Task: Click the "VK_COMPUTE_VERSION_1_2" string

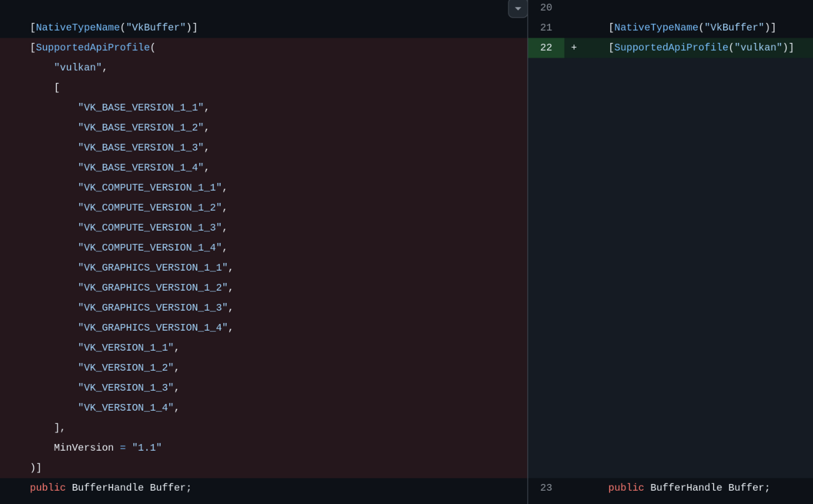Action: 150,208
